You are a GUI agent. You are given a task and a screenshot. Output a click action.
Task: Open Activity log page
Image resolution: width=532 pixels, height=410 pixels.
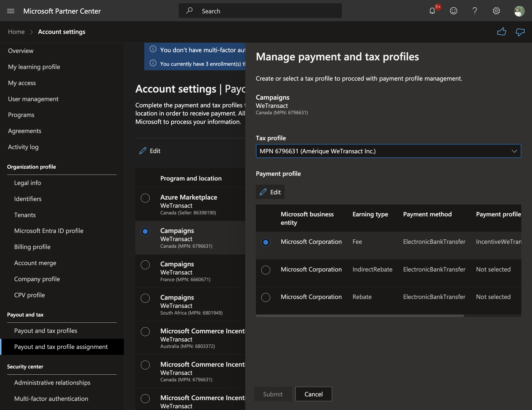click(x=23, y=147)
